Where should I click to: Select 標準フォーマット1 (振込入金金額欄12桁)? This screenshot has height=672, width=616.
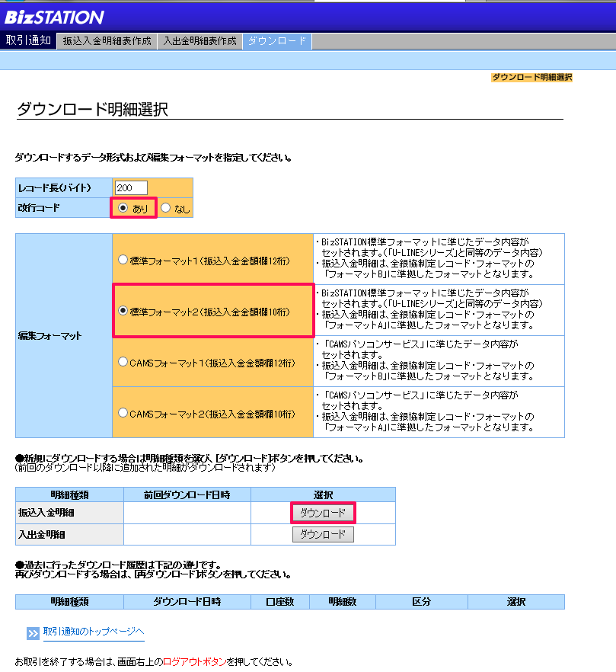(x=123, y=259)
